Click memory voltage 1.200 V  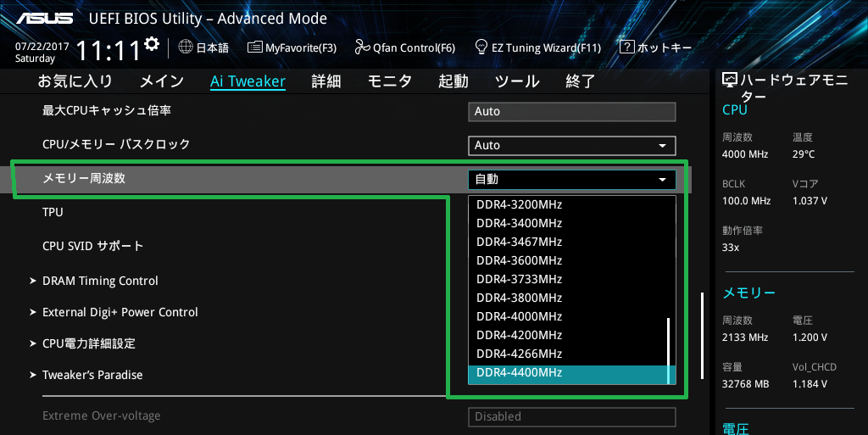click(x=810, y=337)
